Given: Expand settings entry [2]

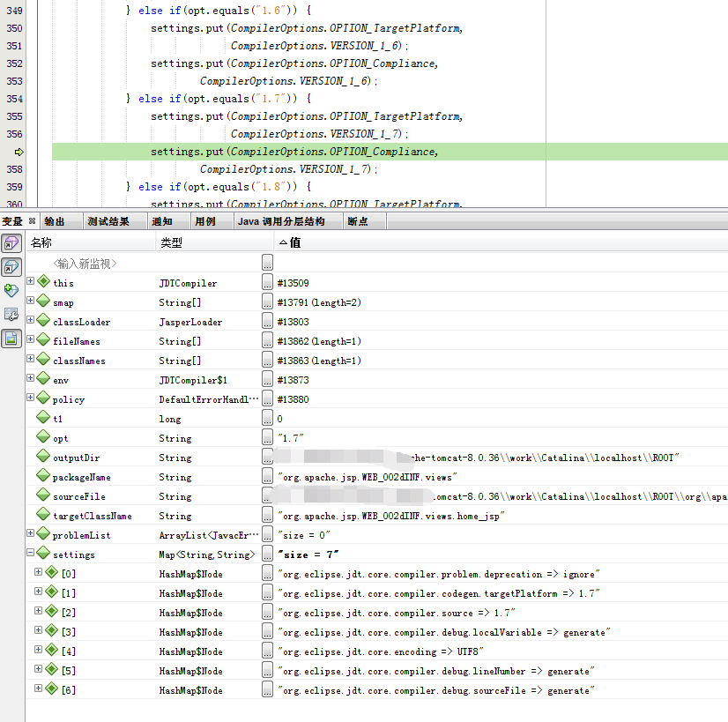Looking at the screenshot, I should pos(38,611).
